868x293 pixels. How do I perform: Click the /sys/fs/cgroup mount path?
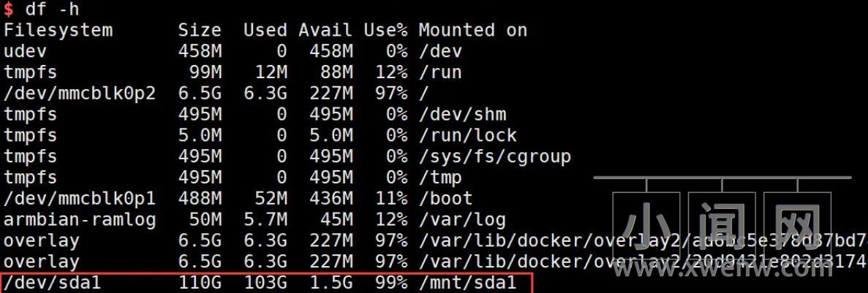(494, 156)
